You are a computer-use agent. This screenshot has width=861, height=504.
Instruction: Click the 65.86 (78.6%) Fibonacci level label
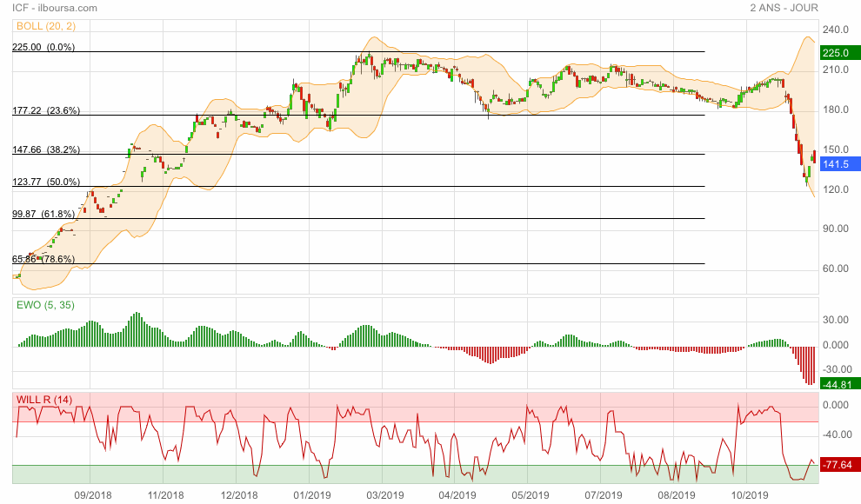[43, 260]
